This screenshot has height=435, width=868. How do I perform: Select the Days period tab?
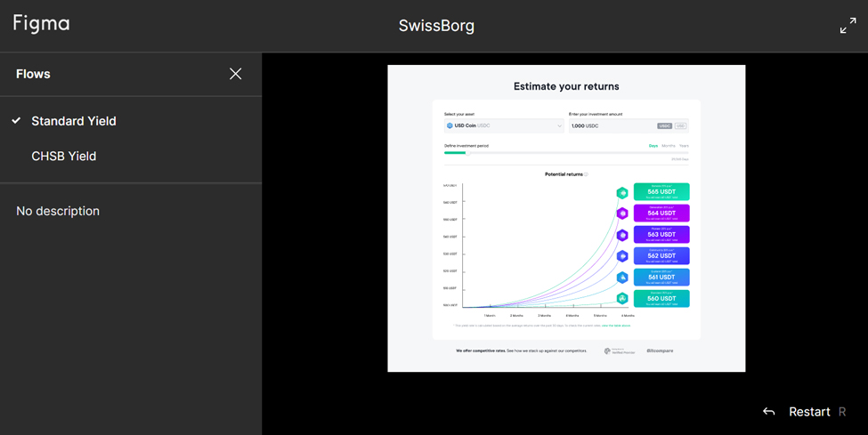[653, 146]
